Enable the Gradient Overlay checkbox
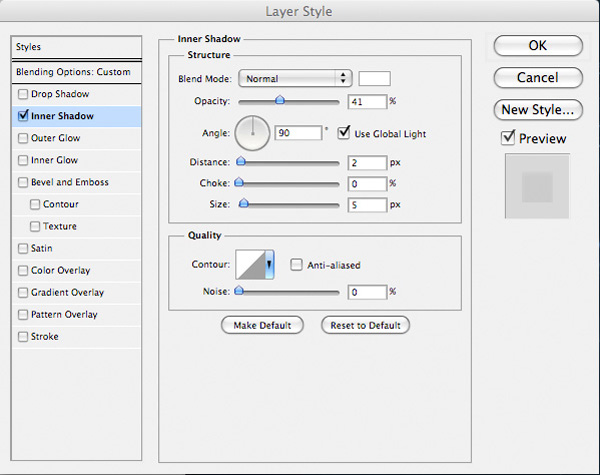600x475 pixels. 23,293
